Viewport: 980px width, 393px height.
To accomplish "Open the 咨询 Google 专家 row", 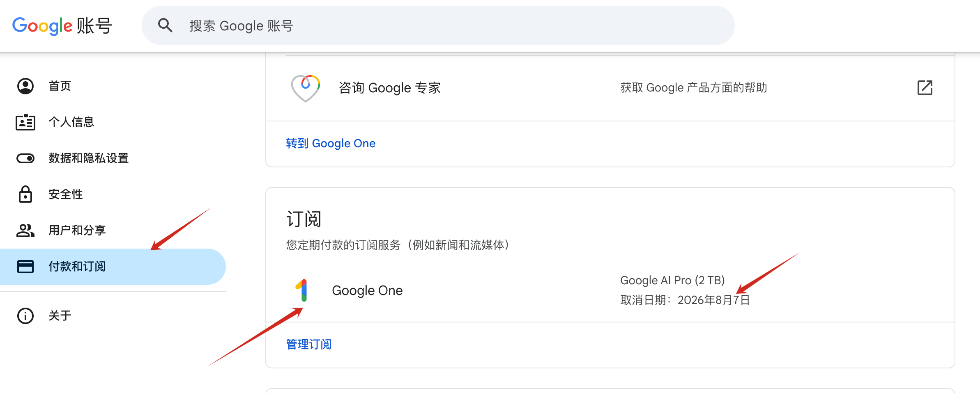I will [610, 88].
